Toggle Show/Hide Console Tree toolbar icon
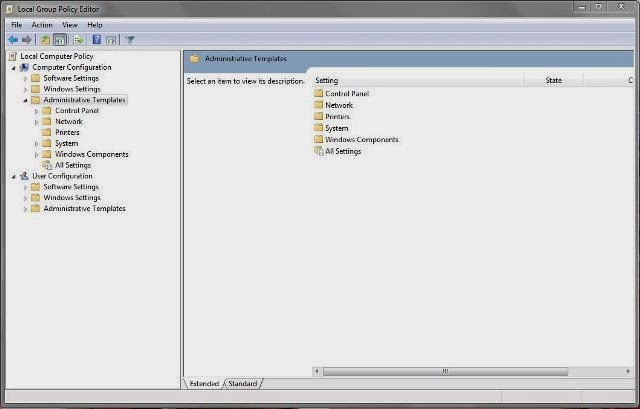This screenshot has width=640, height=409. pos(60,40)
